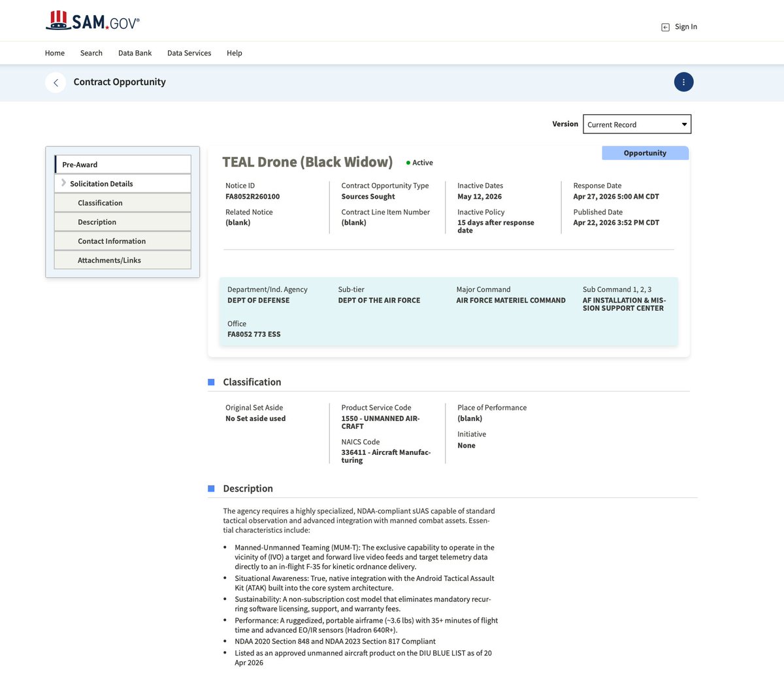Click the Response Date Apr 27, 2026 value
The width and height of the screenshot is (784, 683).
click(x=616, y=196)
